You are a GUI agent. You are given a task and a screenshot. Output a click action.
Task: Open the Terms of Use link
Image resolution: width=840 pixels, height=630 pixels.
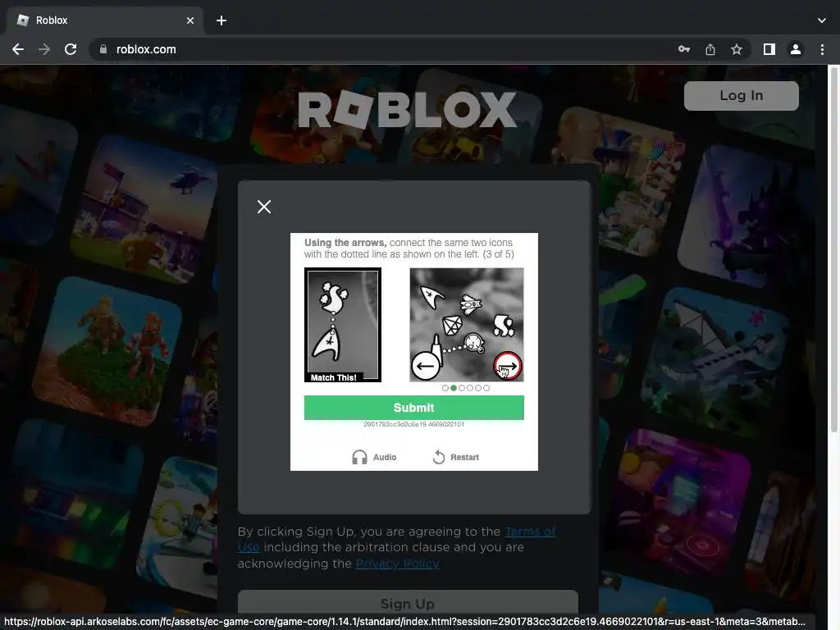coord(397,539)
